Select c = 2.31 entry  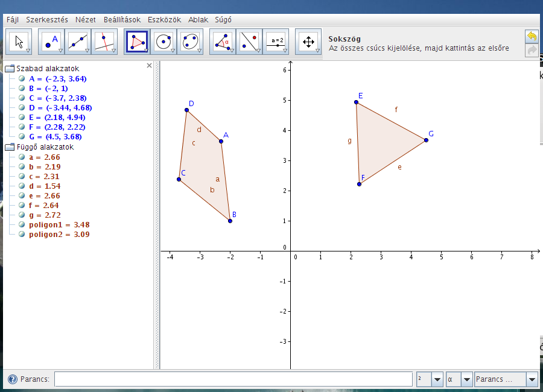[44, 177]
